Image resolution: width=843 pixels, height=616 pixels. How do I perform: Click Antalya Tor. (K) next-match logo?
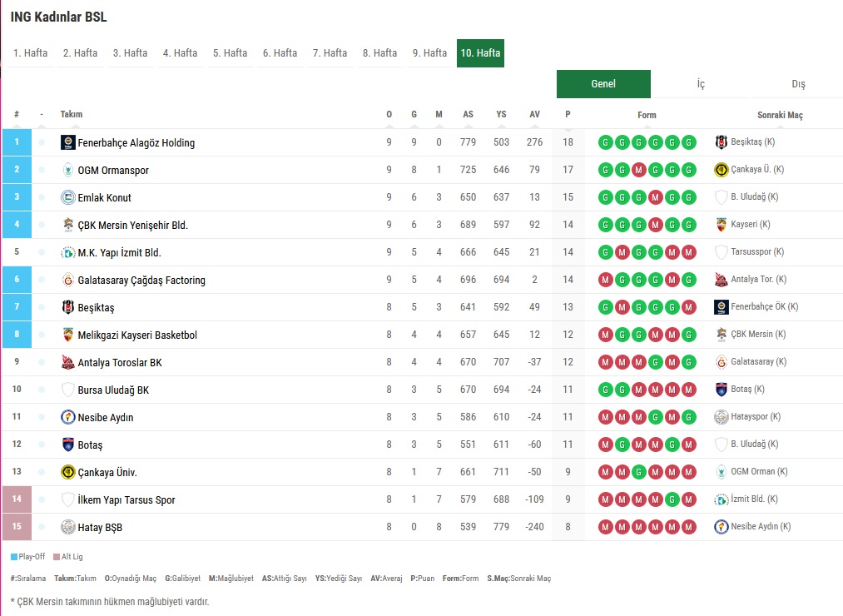[x=721, y=279]
